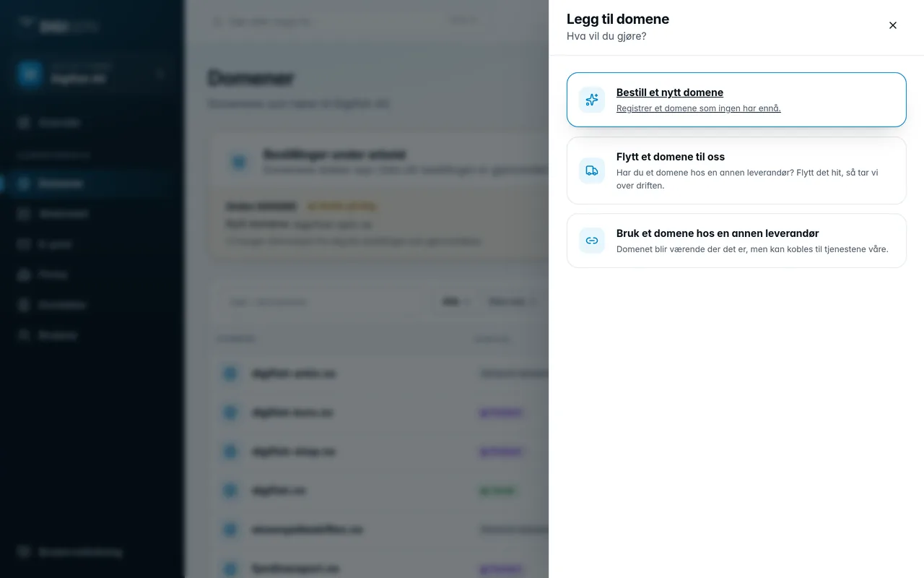924x578 pixels.
Task: Expand the account switcher chevron in sidebar
Action: tap(160, 74)
